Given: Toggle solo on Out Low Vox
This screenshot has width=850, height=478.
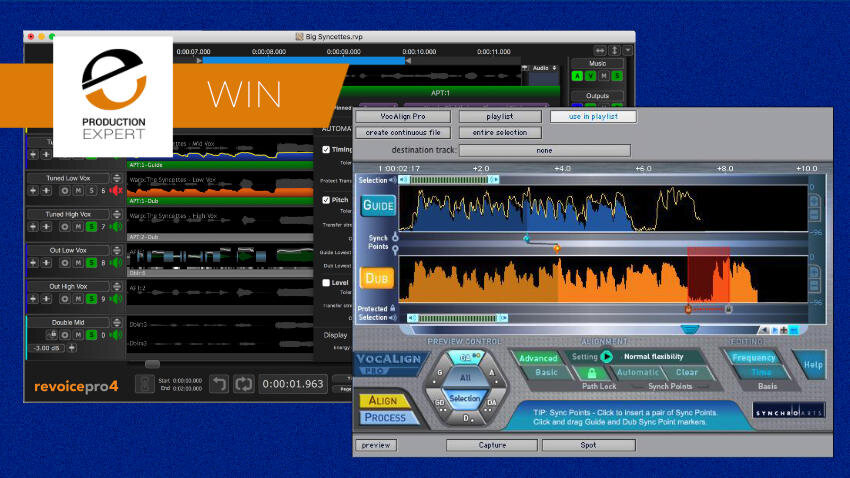Looking at the screenshot, I should (x=91, y=263).
